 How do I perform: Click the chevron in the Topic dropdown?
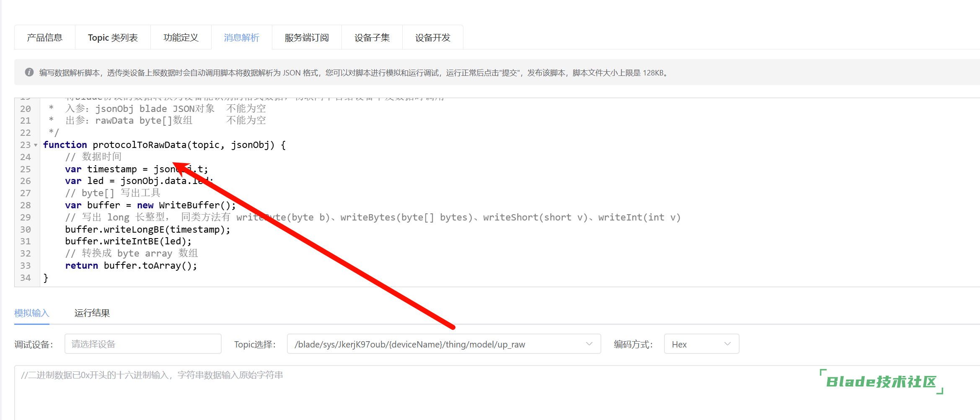pos(589,344)
